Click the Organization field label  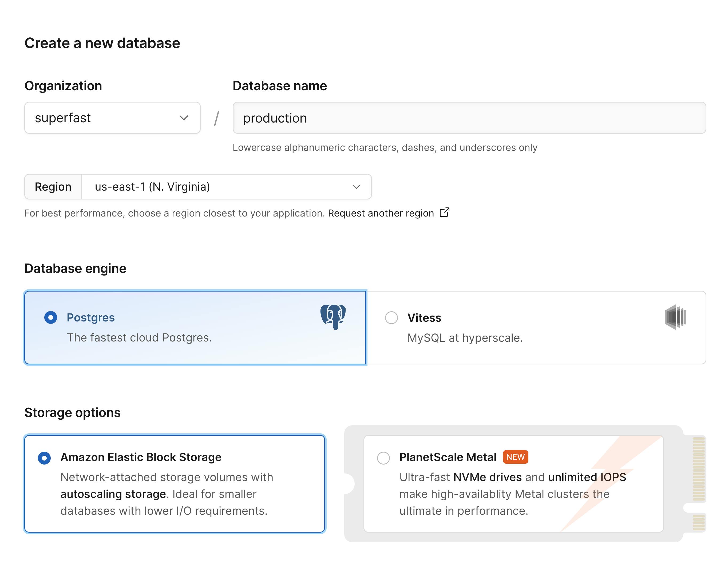[63, 86]
